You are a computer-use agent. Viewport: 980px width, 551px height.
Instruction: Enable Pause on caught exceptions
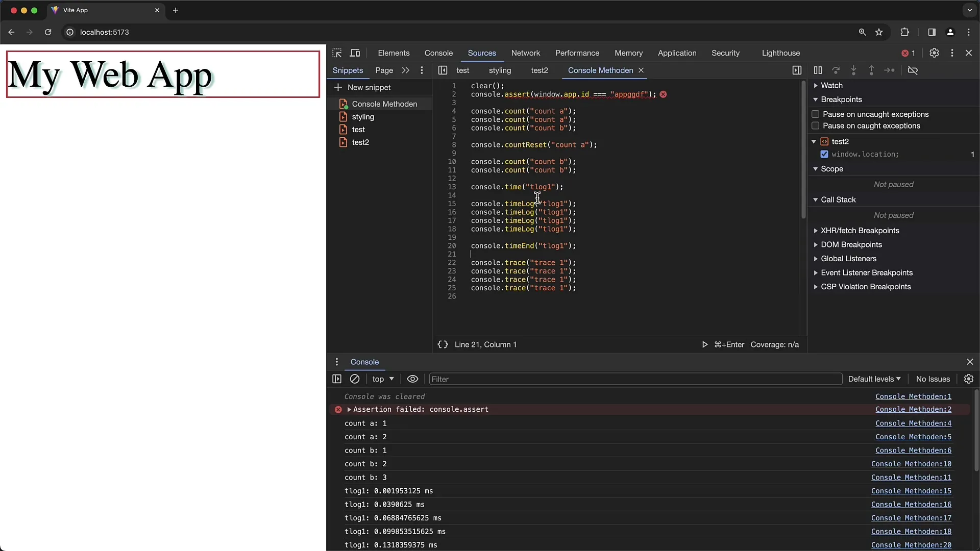pyautogui.click(x=815, y=126)
